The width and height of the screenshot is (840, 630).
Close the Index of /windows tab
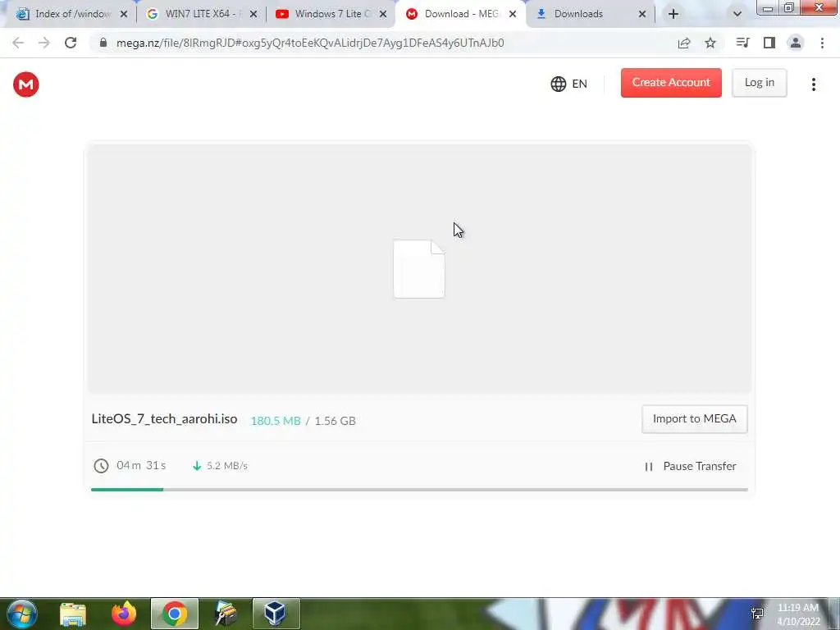pos(124,15)
